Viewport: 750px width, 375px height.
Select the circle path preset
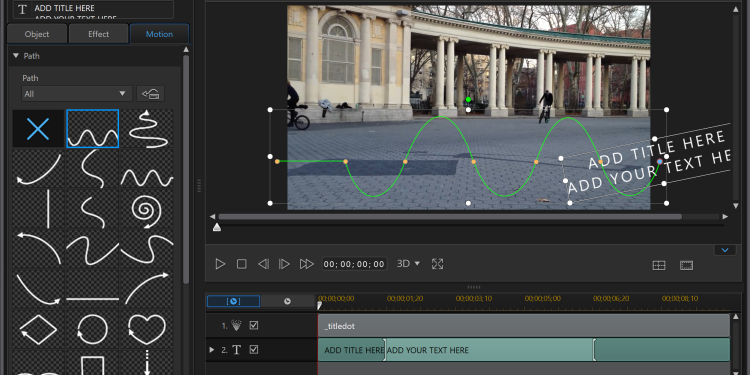point(92,330)
